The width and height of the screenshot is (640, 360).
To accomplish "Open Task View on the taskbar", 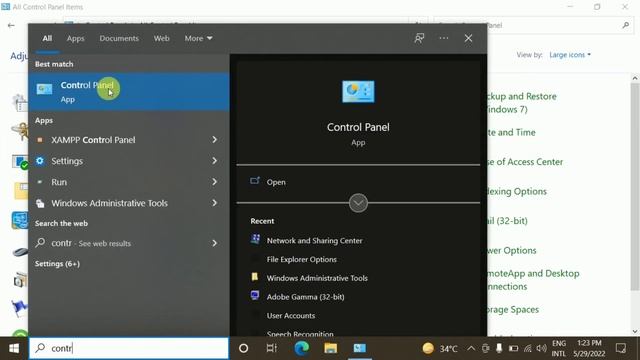I will [271, 348].
